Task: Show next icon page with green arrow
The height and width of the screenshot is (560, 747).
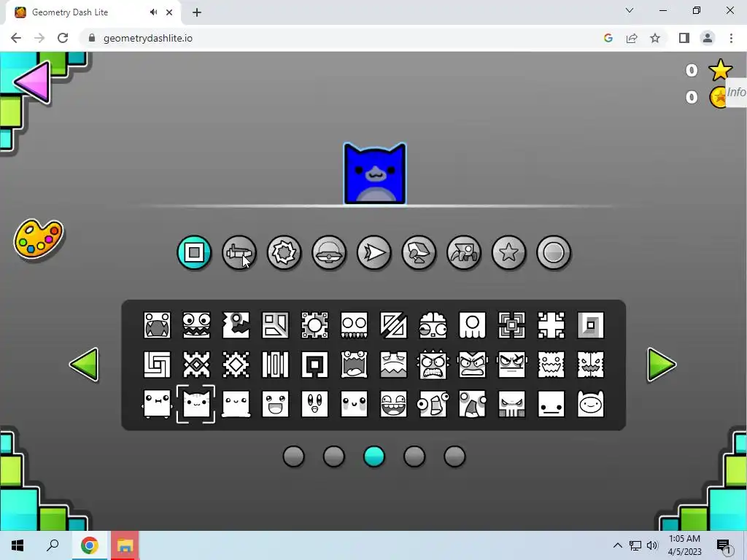Action: 661,365
